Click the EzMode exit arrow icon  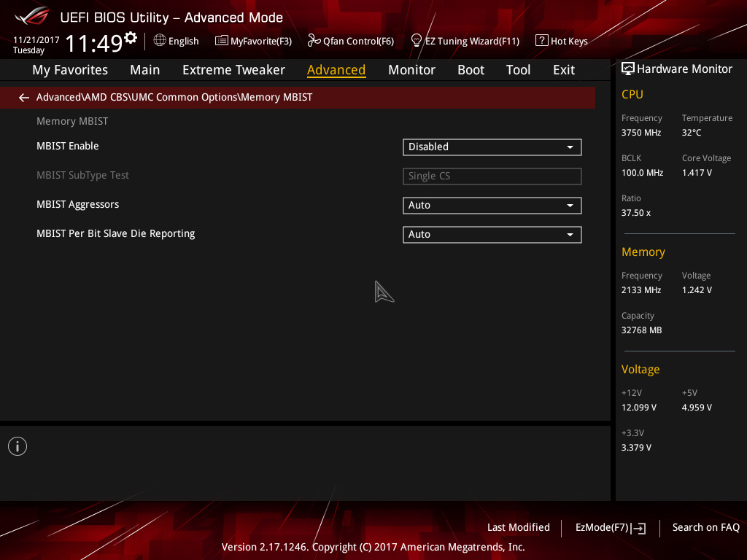[x=639, y=528]
